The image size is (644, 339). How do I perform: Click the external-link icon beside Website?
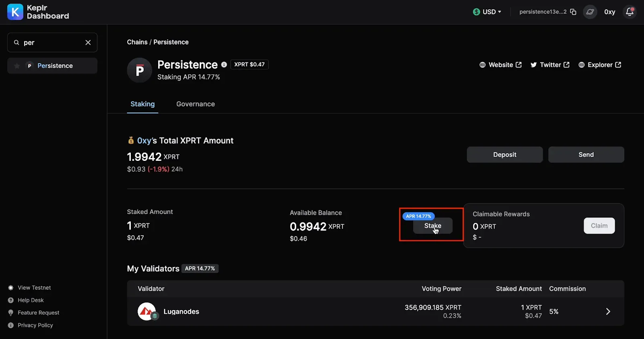pos(519,65)
